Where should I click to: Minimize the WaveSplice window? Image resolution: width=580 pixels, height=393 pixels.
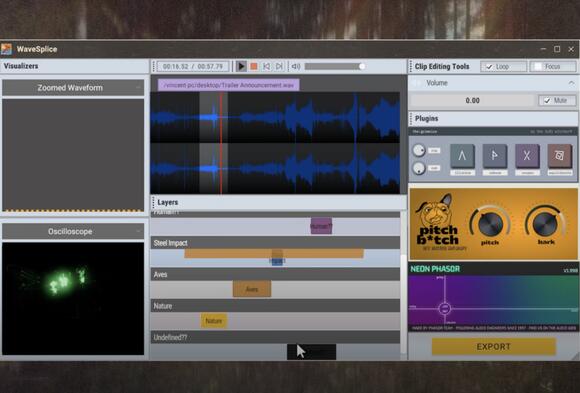(543, 49)
